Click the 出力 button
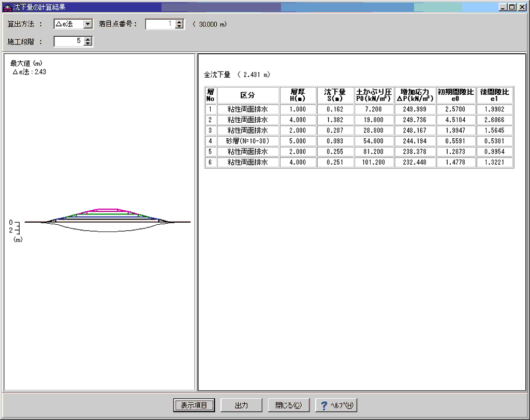Viewport: 530px width, 420px height. click(241, 405)
